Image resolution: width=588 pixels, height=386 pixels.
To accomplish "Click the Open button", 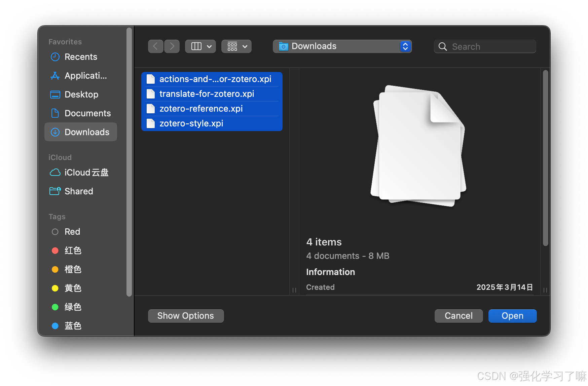I will tap(512, 316).
